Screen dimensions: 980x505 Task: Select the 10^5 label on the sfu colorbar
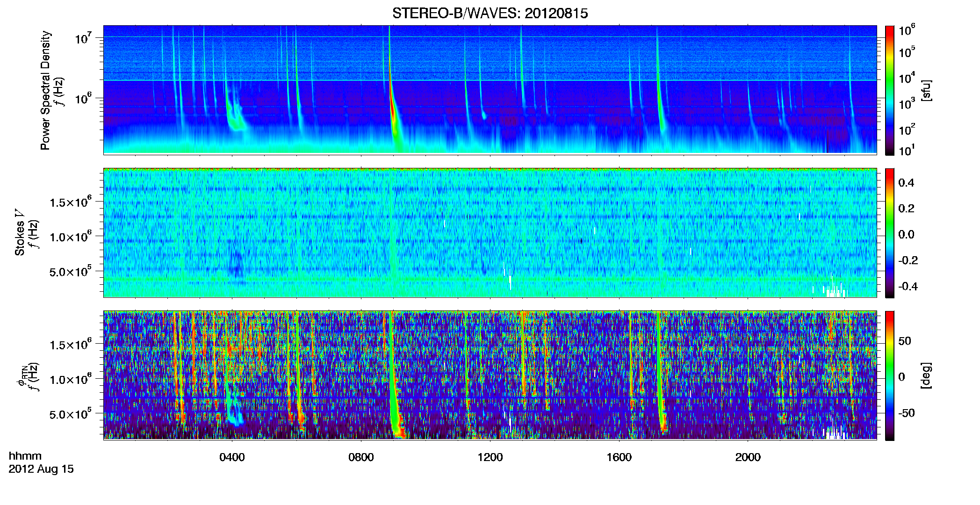pos(907,52)
